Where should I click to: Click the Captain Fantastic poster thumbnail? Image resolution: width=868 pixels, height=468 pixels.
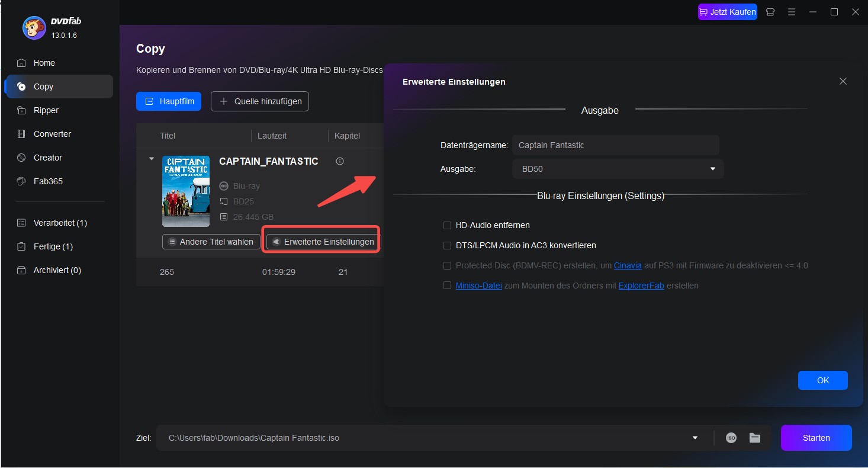click(186, 191)
